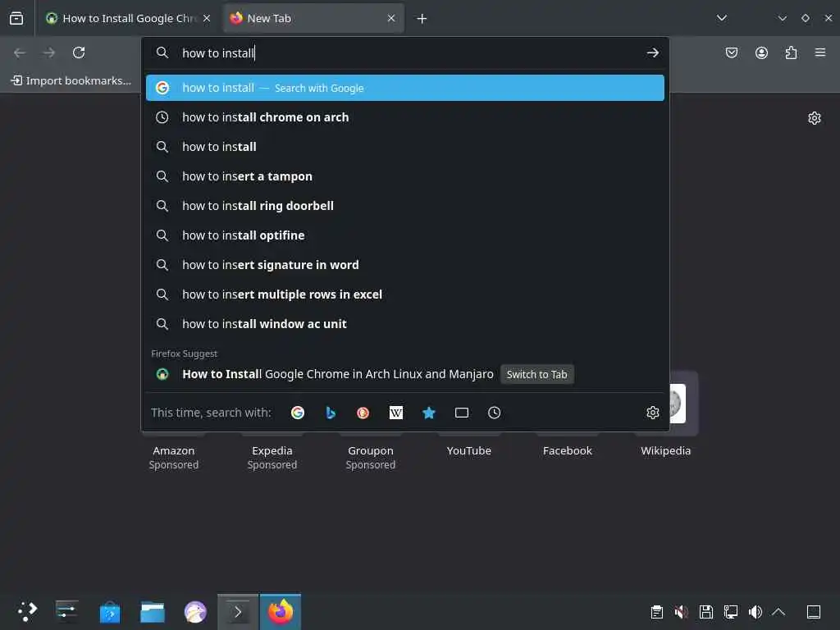This screenshot has height=630, width=840.
Task: Search this time with Google icon
Action: (x=298, y=413)
